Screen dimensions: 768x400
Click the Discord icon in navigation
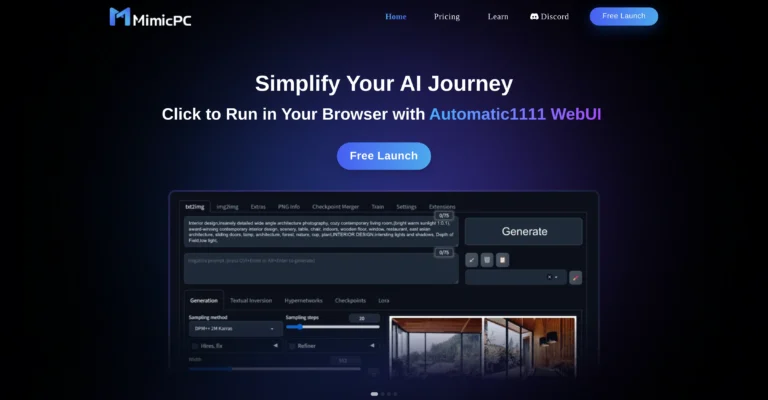tap(536, 16)
